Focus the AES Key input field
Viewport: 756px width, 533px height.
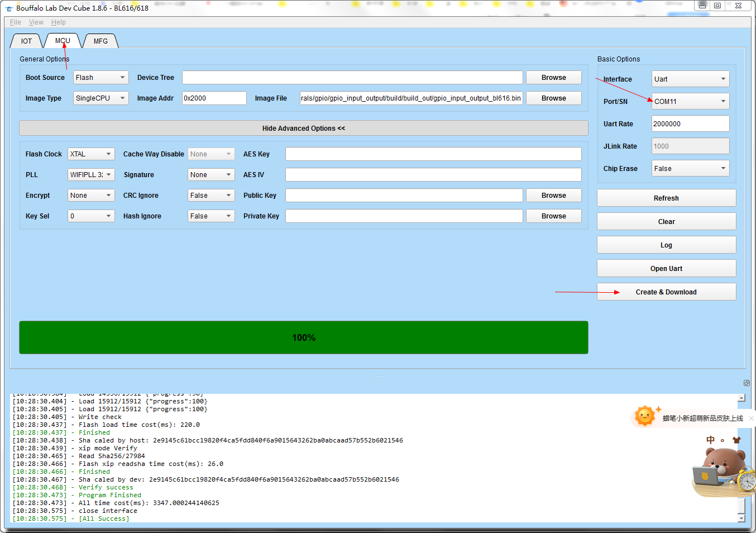[433, 154]
